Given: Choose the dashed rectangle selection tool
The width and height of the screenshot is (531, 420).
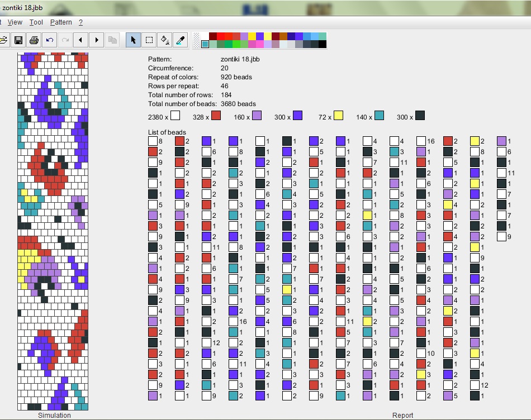Looking at the screenshot, I should [149, 40].
